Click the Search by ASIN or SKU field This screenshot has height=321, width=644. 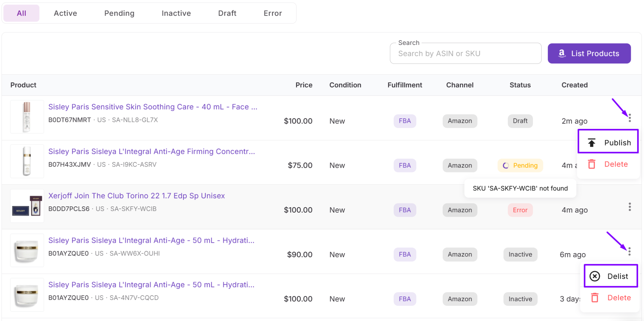click(465, 54)
